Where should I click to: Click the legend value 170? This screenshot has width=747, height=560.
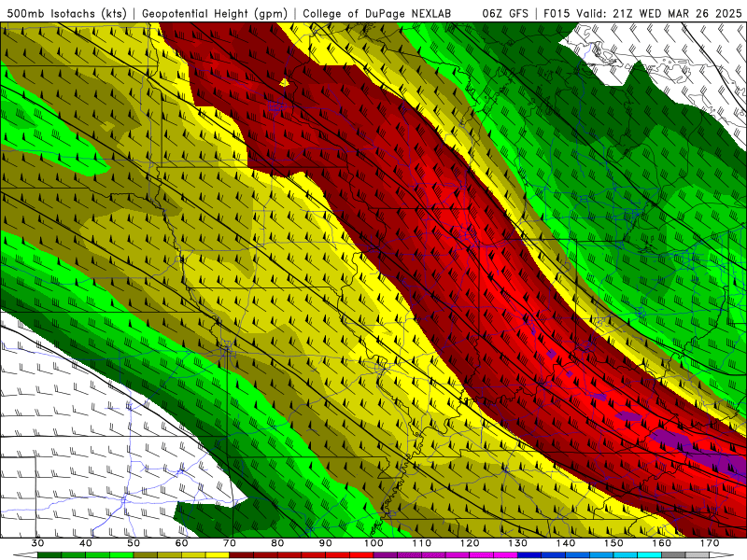[710, 543]
